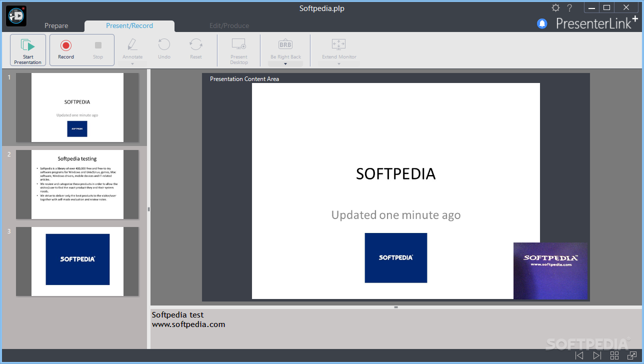This screenshot has height=364, width=644.
Task: Expand the Annotate dropdown arrow
Action: click(x=132, y=64)
